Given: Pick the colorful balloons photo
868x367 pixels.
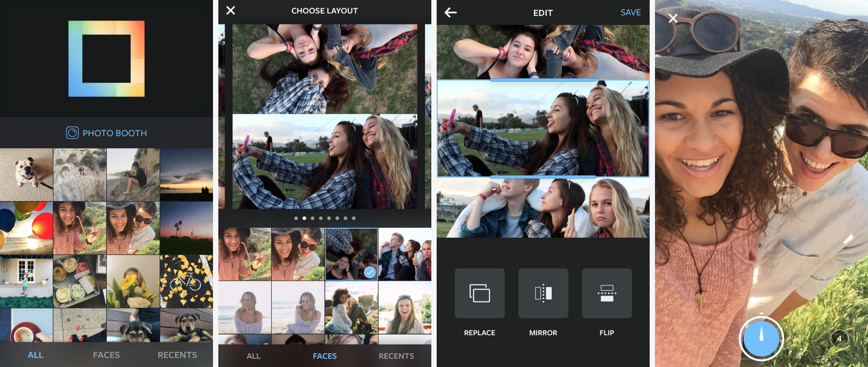Looking at the screenshot, I should point(26,228).
